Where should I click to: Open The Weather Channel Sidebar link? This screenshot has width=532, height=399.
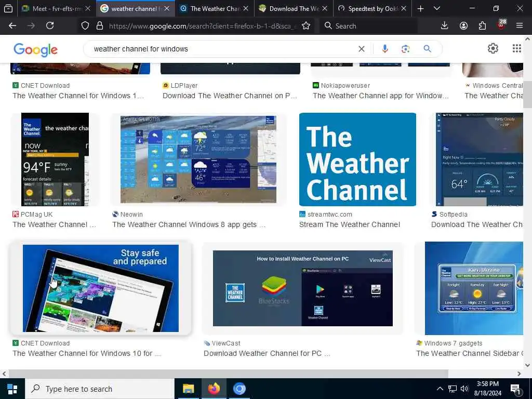click(469, 353)
